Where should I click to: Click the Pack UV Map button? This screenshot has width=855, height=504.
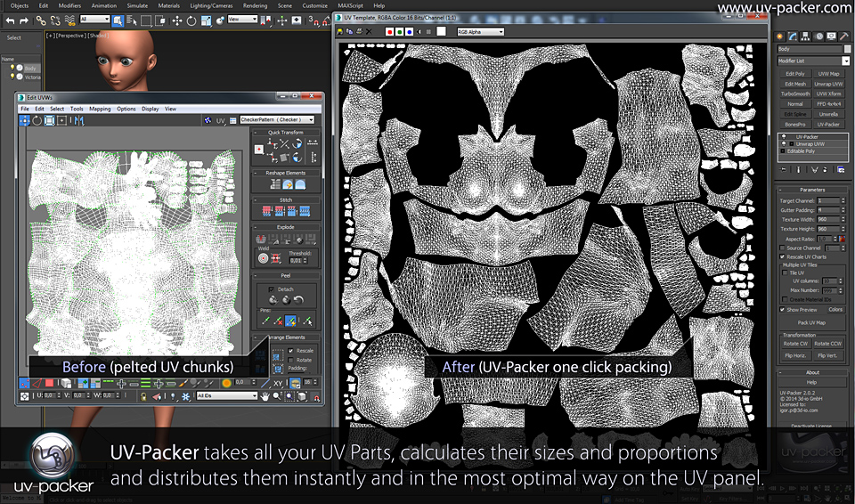click(x=810, y=321)
